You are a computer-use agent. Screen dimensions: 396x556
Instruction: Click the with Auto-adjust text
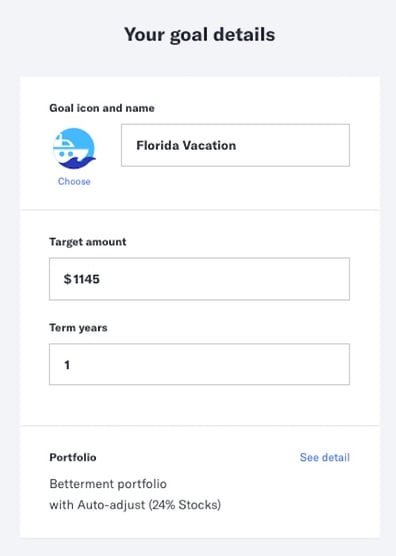(97, 505)
